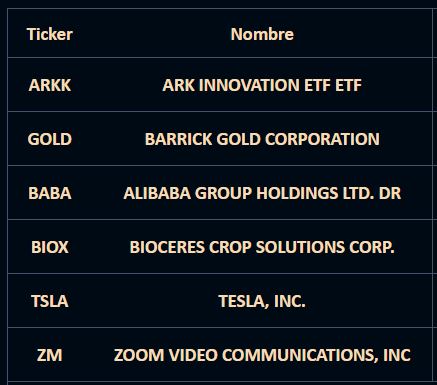Click the BARRICK GOLD CORPORATION name

[x=262, y=139]
